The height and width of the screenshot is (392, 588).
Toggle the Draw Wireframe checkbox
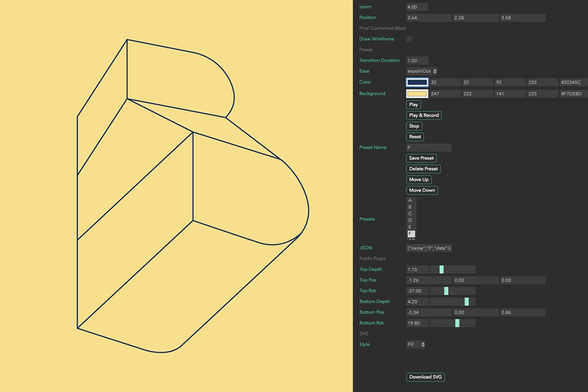point(409,39)
